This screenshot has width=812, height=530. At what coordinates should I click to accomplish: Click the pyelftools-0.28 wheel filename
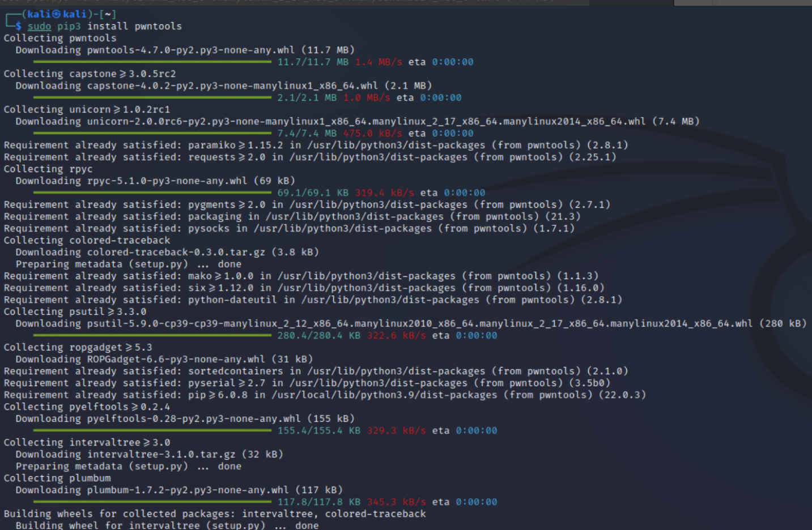point(194,418)
